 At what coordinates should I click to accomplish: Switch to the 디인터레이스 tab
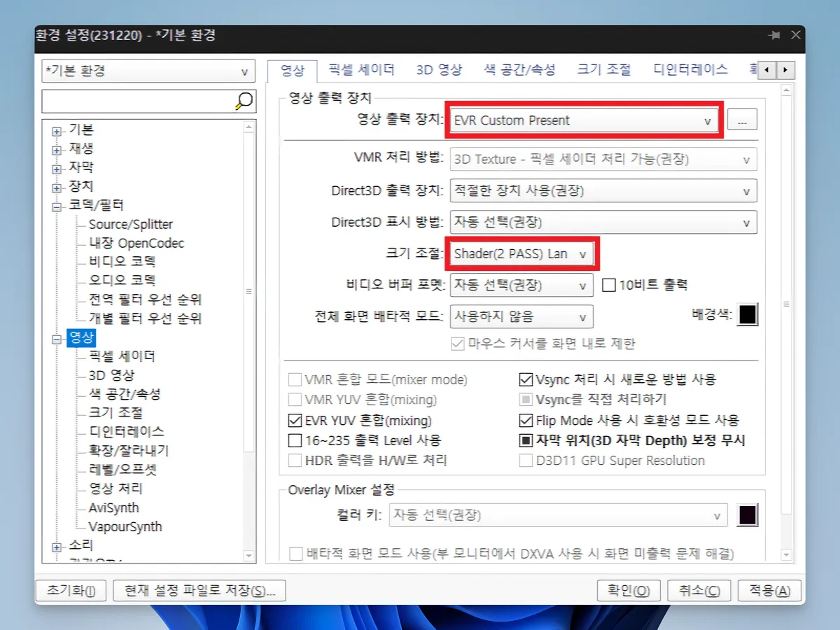(689, 69)
